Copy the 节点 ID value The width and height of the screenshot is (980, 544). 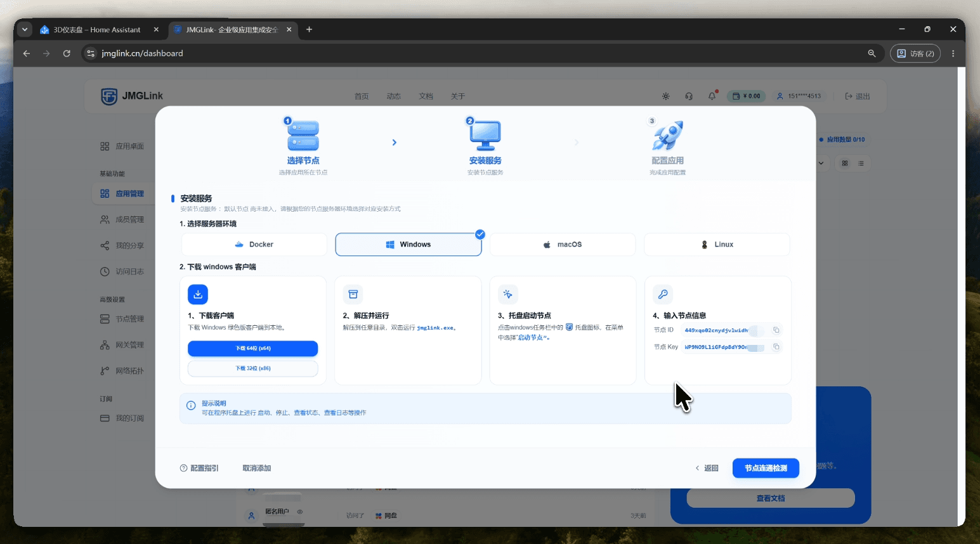(776, 330)
